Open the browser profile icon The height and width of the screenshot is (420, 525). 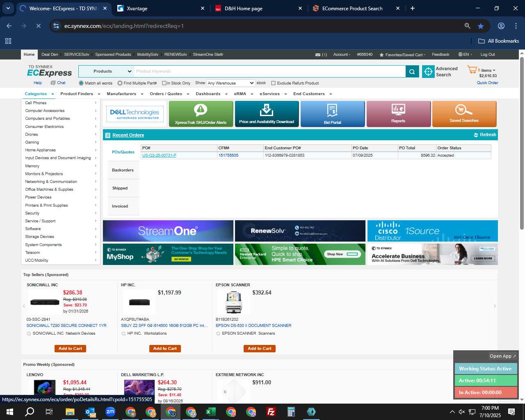(x=501, y=26)
